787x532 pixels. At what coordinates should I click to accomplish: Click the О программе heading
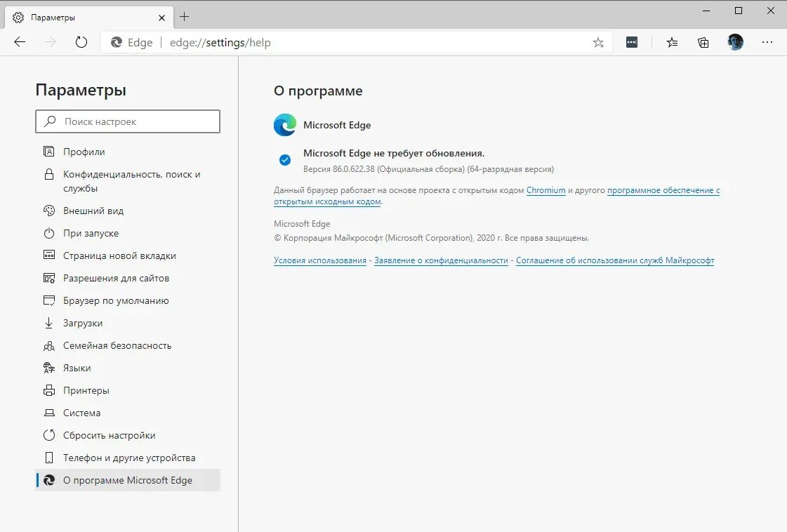pos(318,91)
